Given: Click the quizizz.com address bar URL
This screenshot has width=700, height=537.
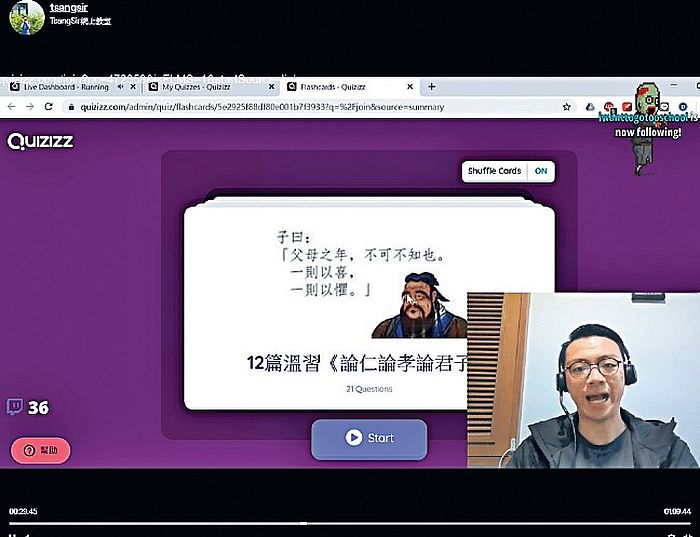Looking at the screenshot, I should 262,107.
